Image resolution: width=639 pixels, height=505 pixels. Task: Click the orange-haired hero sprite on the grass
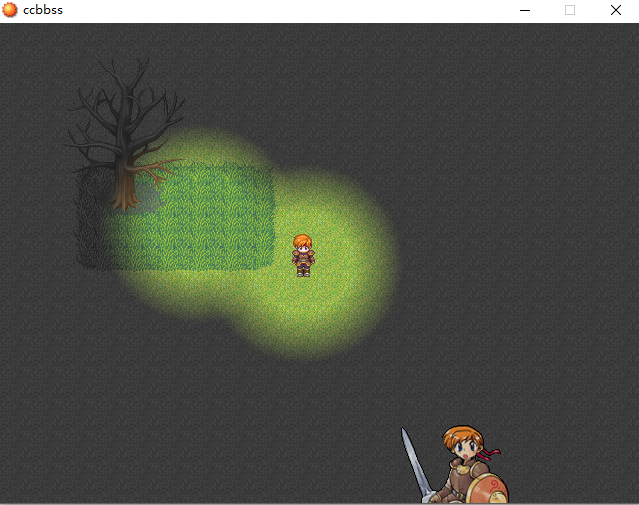pyautogui.click(x=303, y=256)
